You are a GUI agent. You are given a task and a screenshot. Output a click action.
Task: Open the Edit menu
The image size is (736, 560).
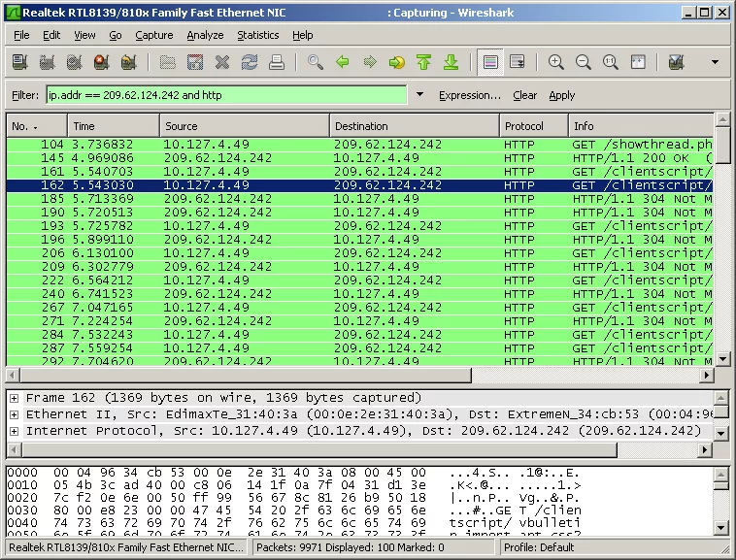click(x=51, y=35)
